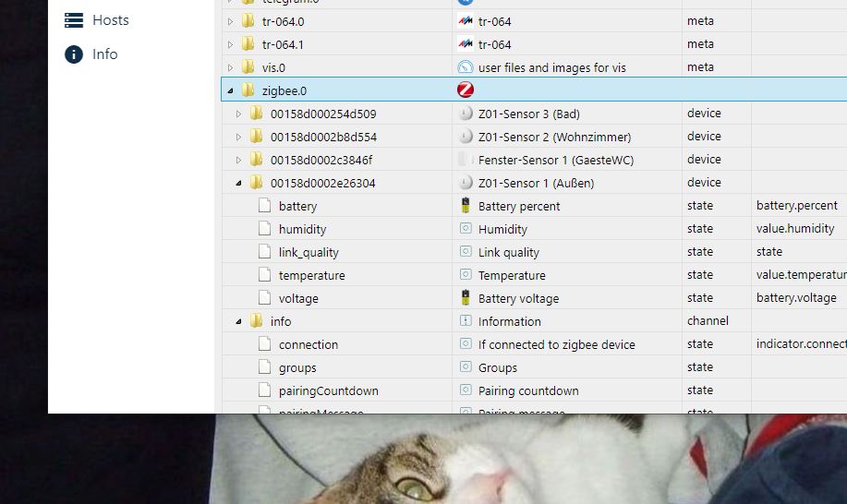Collapse device 00158d0002e26304
This screenshot has height=504, width=847.
(238, 183)
